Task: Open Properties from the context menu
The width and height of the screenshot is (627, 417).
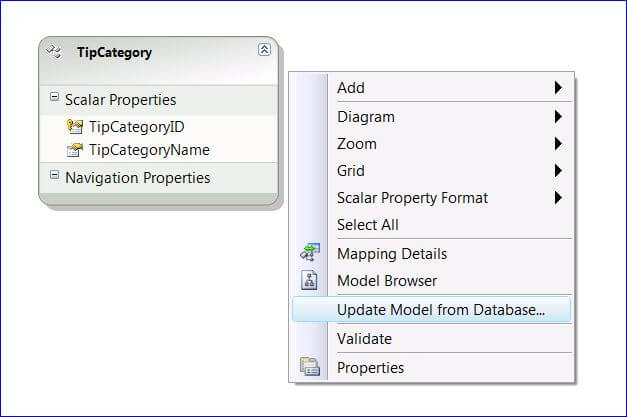Action: [x=431, y=367]
